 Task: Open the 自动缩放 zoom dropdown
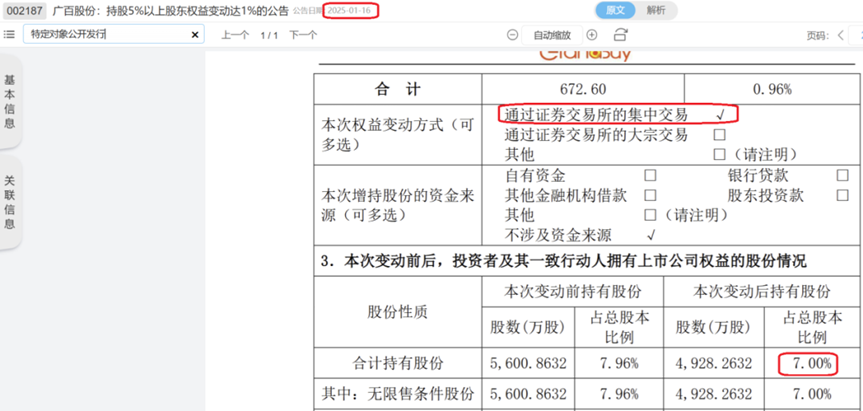(x=552, y=35)
